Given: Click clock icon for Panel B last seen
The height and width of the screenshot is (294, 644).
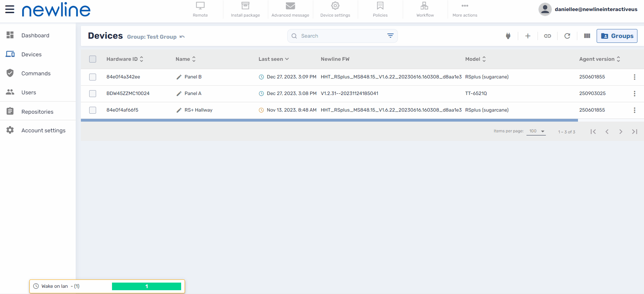Looking at the screenshot, I should click(261, 77).
